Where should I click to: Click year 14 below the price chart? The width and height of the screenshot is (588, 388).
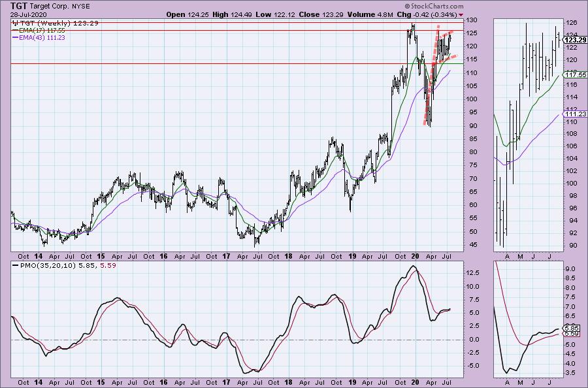point(39,257)
